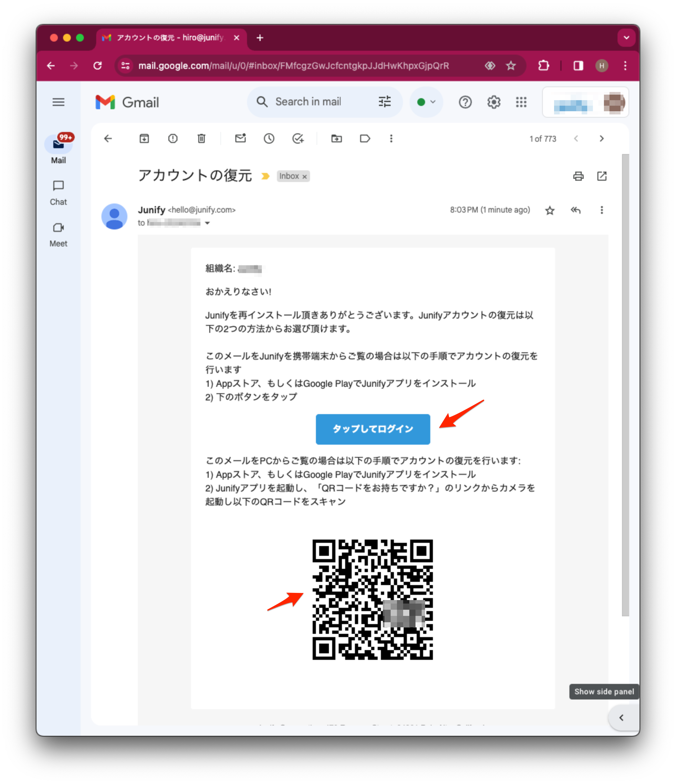Move email to a folder
The height and width of the screenshot is (784, 676).
click(337, 139)
